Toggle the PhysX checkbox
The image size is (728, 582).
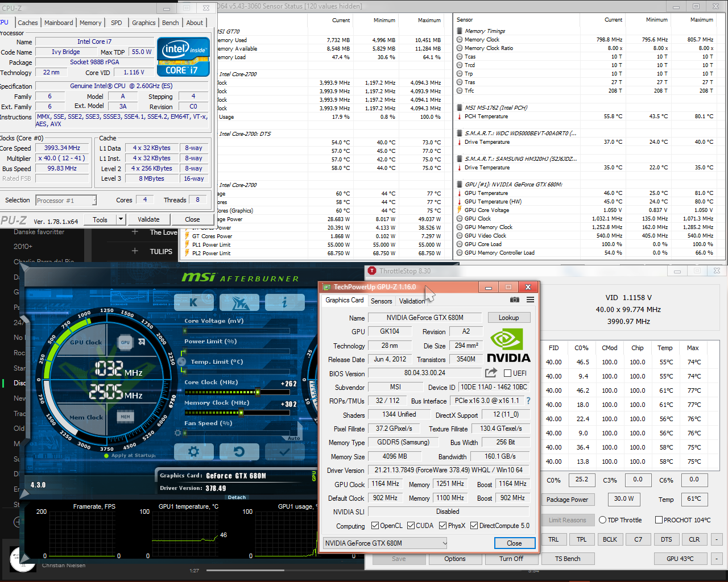(x=442, y=526)
